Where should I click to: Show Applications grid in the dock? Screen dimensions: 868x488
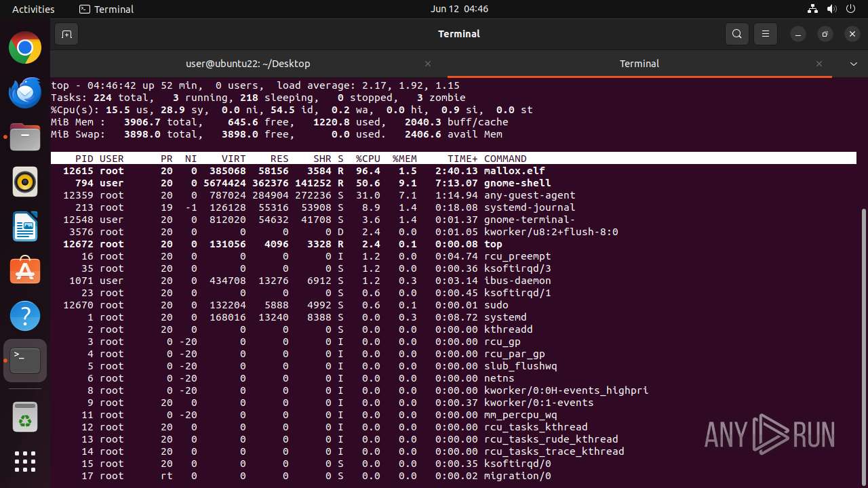point(25,462)
